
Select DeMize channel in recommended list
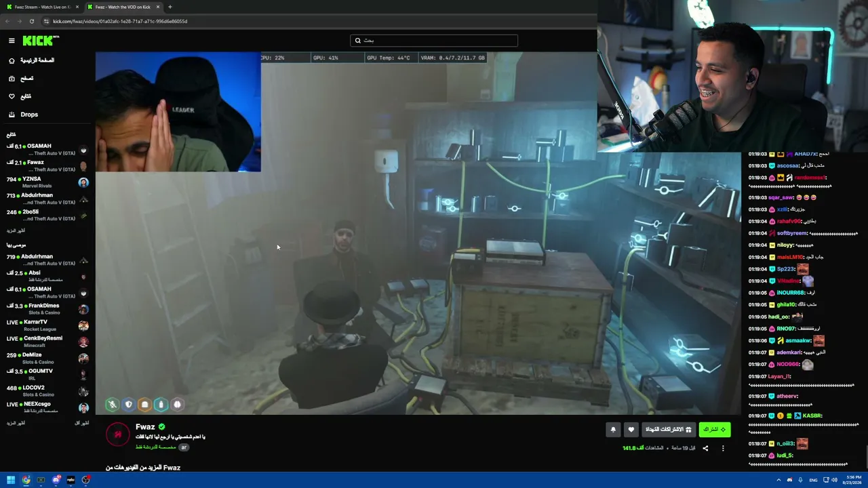[47, 358]
